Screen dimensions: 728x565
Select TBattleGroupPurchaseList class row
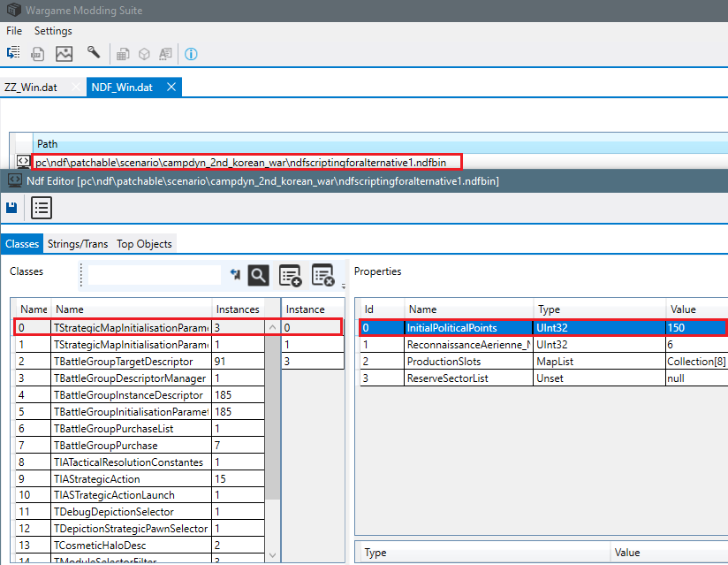pos(140,429)
